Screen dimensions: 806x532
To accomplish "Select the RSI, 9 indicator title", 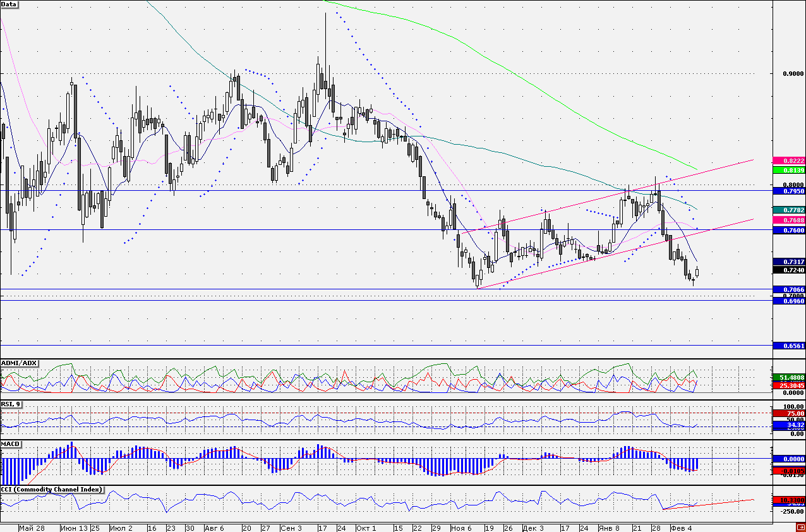I will pos(11,404).
